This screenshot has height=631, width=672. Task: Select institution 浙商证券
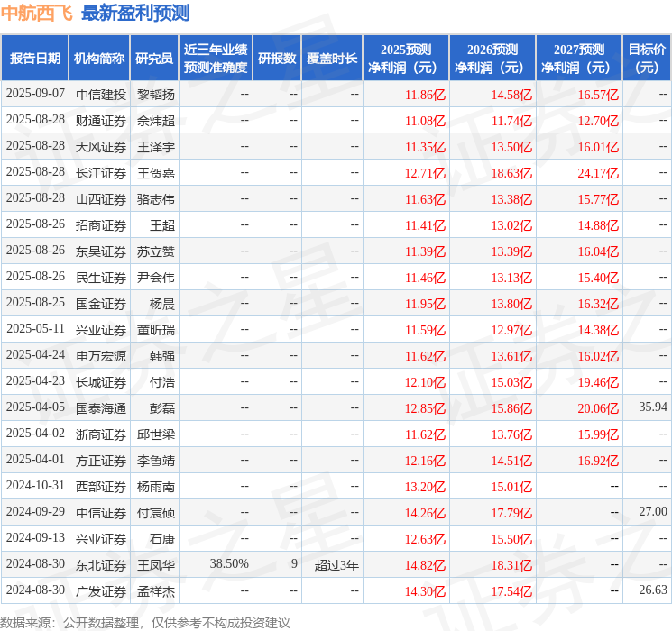[101, 434]
